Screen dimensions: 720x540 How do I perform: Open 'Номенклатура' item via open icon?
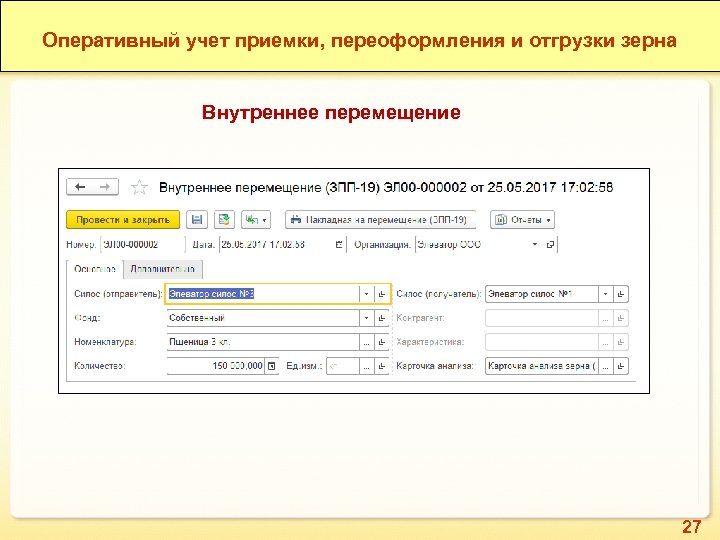tap(382, 342)
